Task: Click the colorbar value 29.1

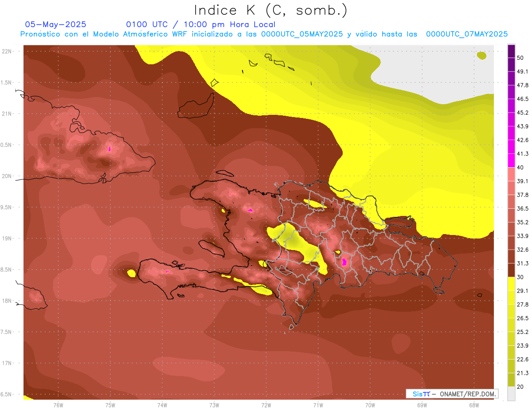Action: pos(523,291)
